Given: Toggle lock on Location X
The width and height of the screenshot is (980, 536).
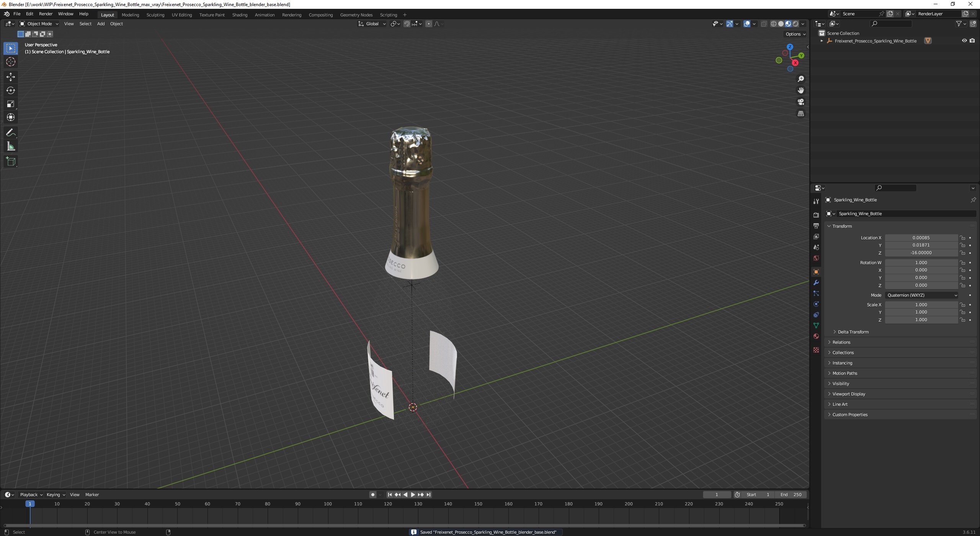Looking at the screenshot, I should 962,238.
